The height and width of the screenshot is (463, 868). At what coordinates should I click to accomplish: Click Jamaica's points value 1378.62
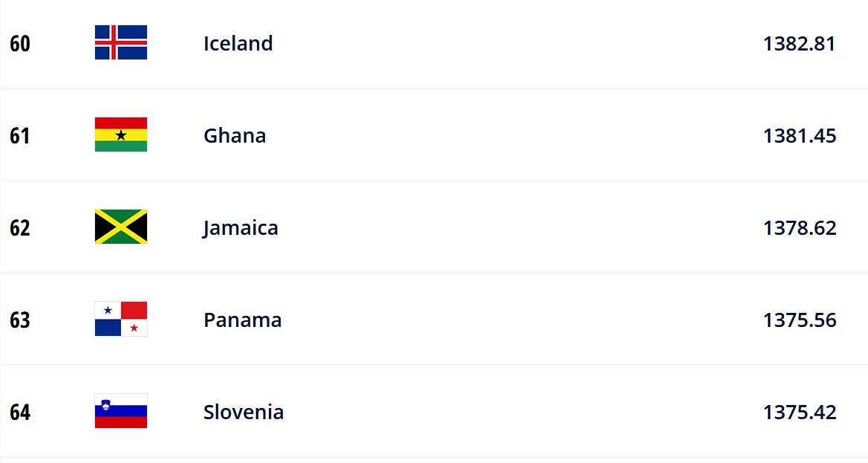click(x=800, y=227)
